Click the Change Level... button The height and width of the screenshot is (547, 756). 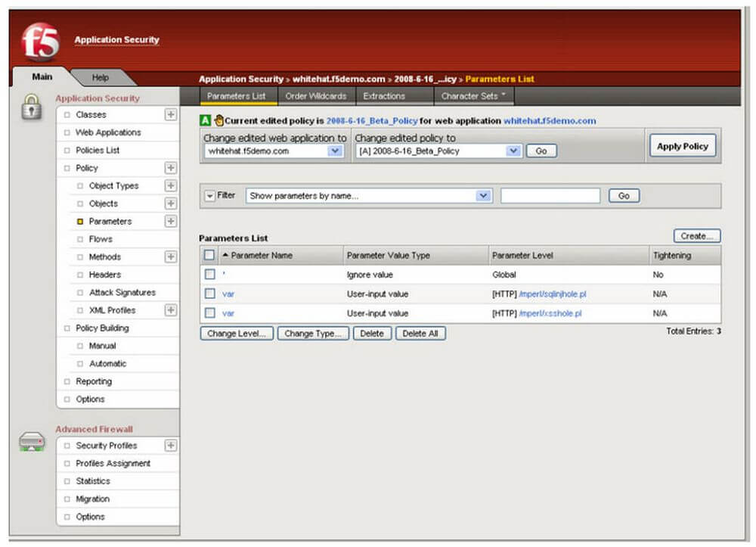(x=236, y=334)
